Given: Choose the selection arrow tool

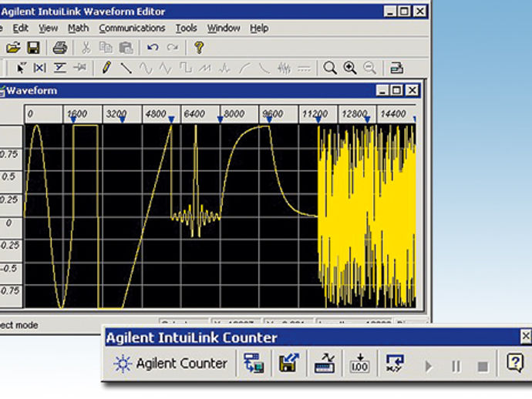Looking at the screenshot, I should coord(21,68).
